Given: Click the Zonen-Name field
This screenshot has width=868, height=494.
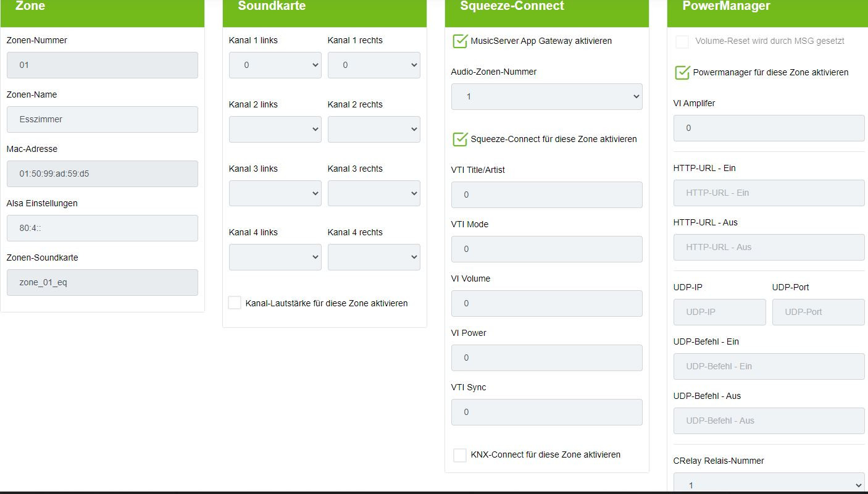Looking at the screenshot, I should [x=102, y=119].
